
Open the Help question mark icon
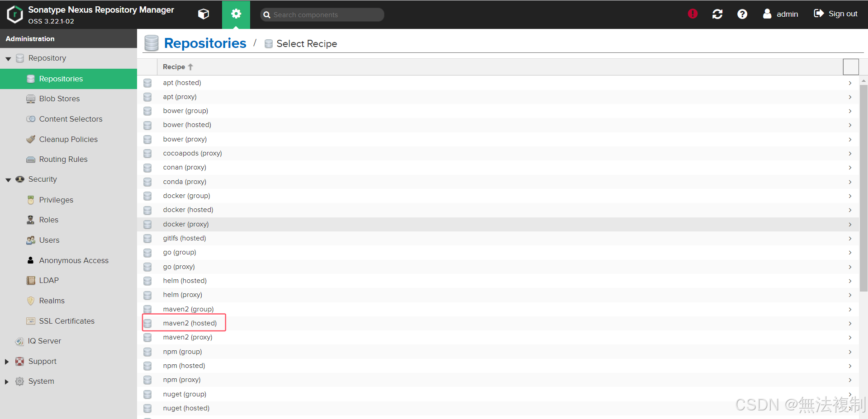pyautogui.click(x=742, y=14)
